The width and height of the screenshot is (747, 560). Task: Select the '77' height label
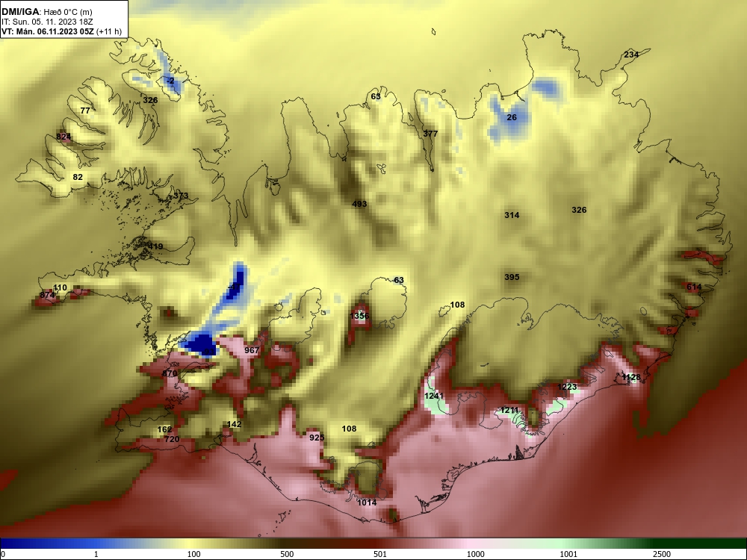tap(85, 111)
